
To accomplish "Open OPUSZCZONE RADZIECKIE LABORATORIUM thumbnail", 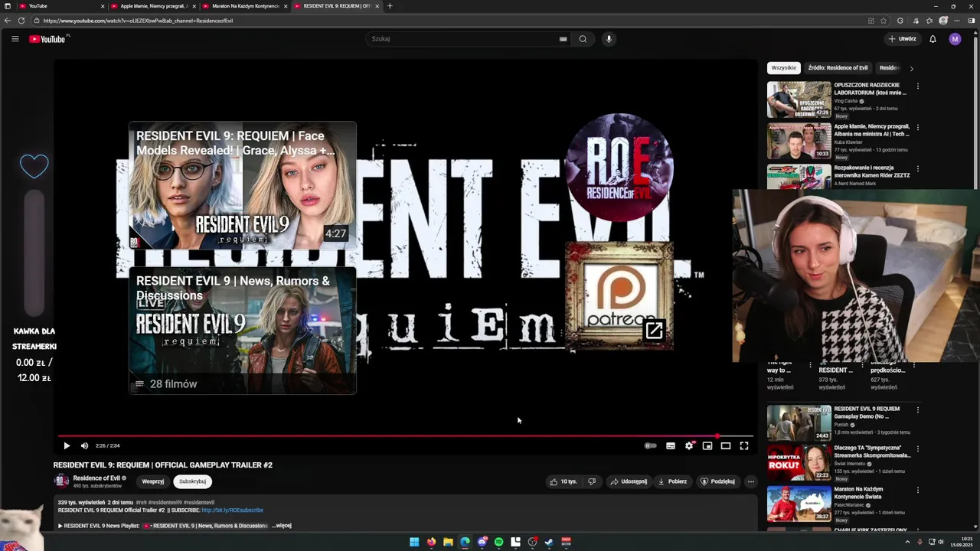I will coord(799,99).
